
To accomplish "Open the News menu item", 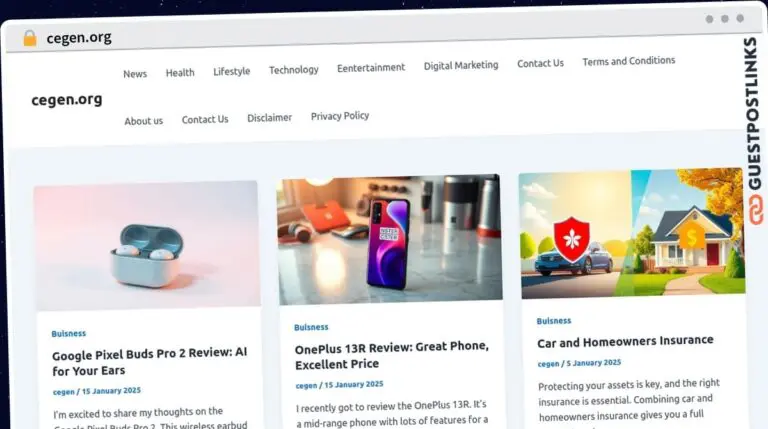I will [x=135, y=74].
